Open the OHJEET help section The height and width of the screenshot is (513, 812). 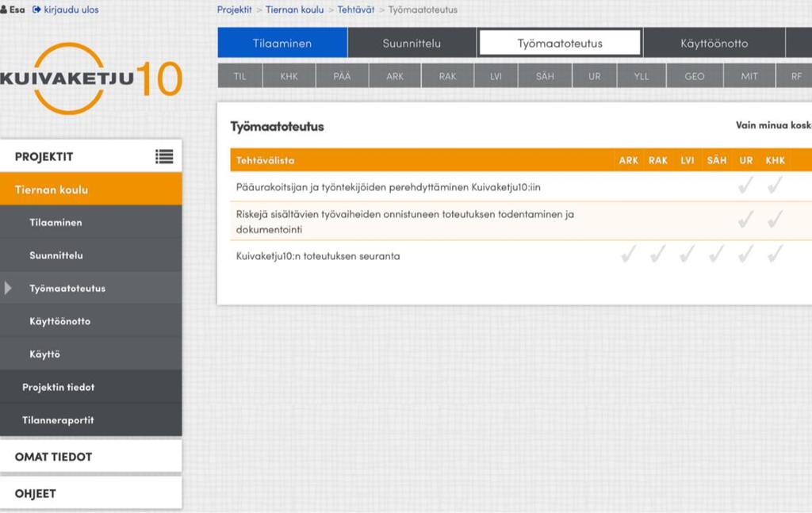pyautogui.click(x=91, y=493)
